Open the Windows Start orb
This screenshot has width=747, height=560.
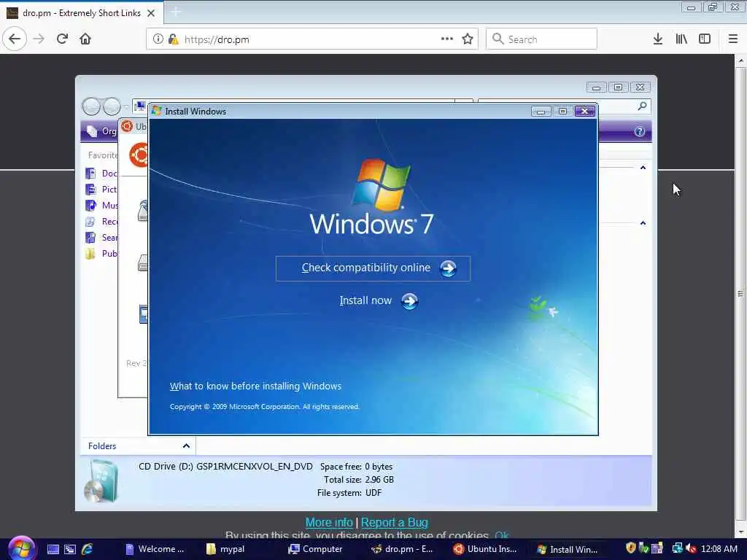pos(21,548)
